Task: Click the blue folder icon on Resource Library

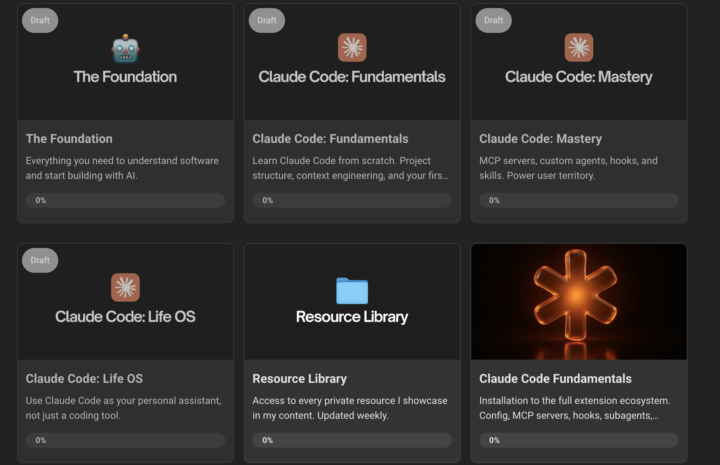Action: point(352,291)
